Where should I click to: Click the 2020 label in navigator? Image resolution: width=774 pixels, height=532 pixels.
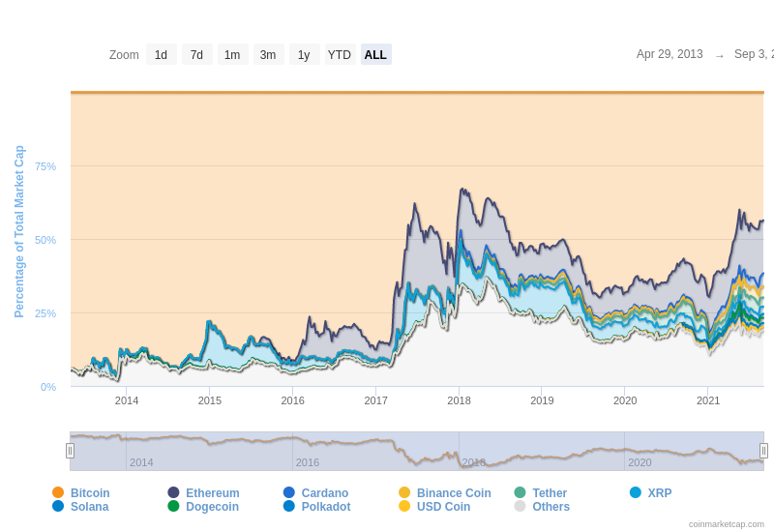(640, 463)
